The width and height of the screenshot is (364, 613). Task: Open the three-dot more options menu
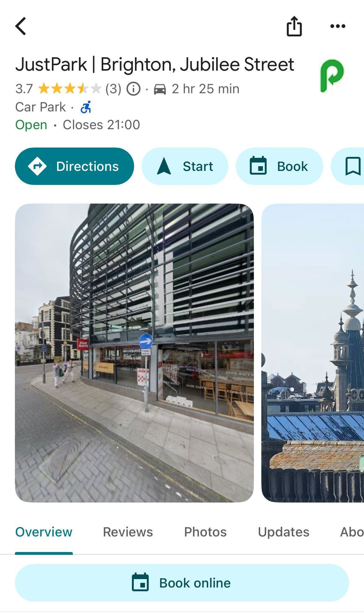point(338,26)
